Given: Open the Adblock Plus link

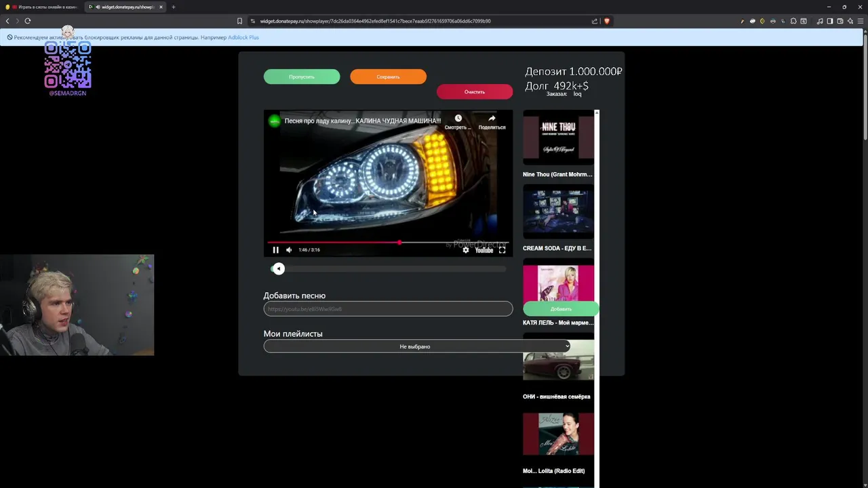Looking at the screenshot, I should [x=243, y=37].
